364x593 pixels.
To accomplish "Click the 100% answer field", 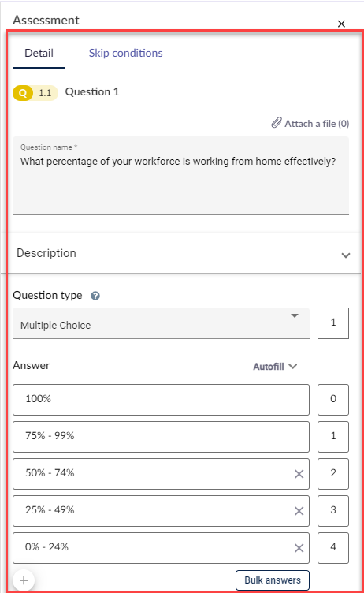I will click(161, 400).
